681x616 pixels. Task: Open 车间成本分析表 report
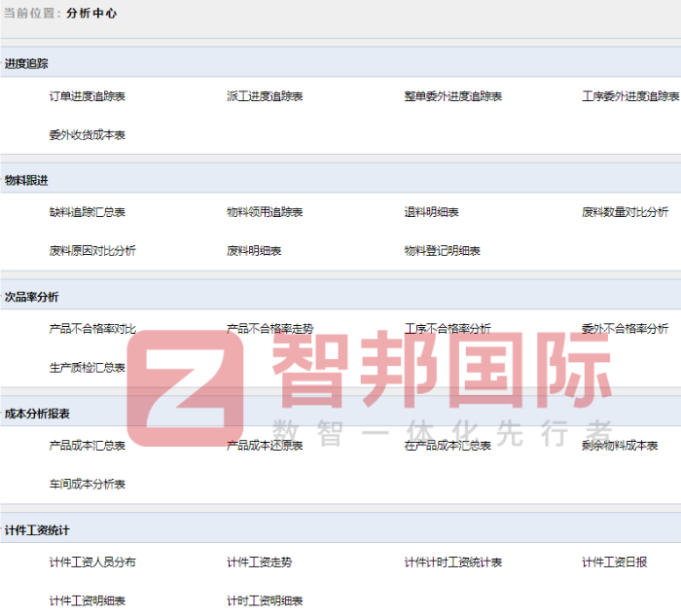point(87,485)
